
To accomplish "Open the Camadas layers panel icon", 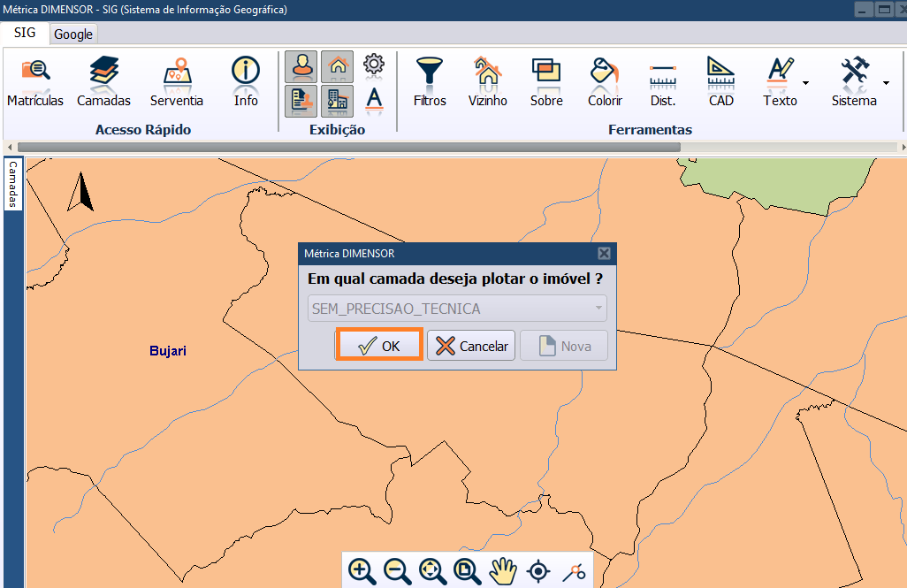I will coord(103,81).
